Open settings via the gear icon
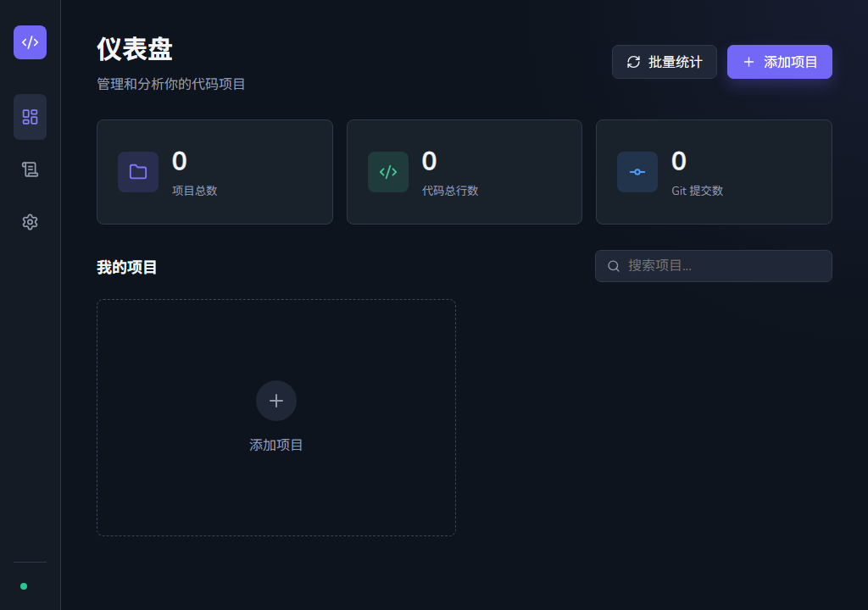868x610 pixels. coord(30,222)
